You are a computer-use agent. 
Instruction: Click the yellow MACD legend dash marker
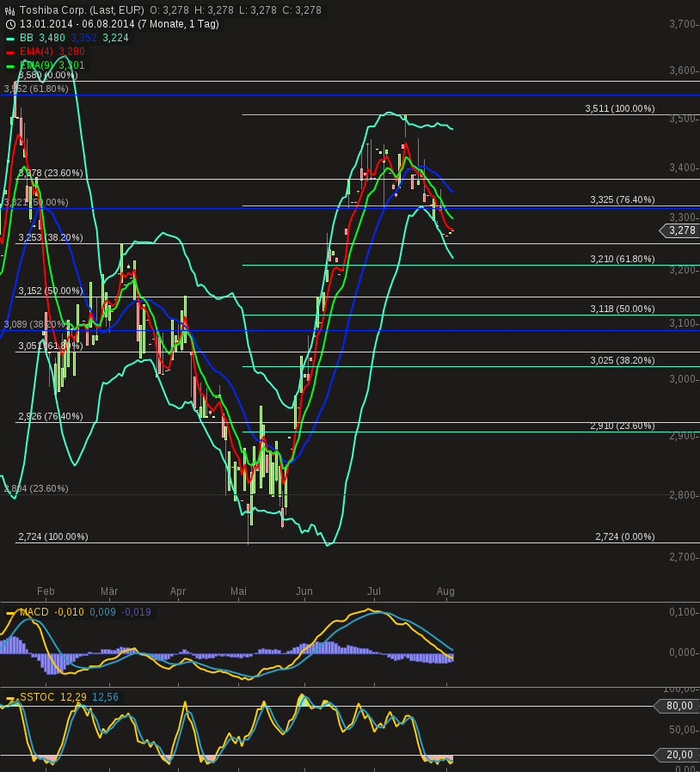point(11,613)
